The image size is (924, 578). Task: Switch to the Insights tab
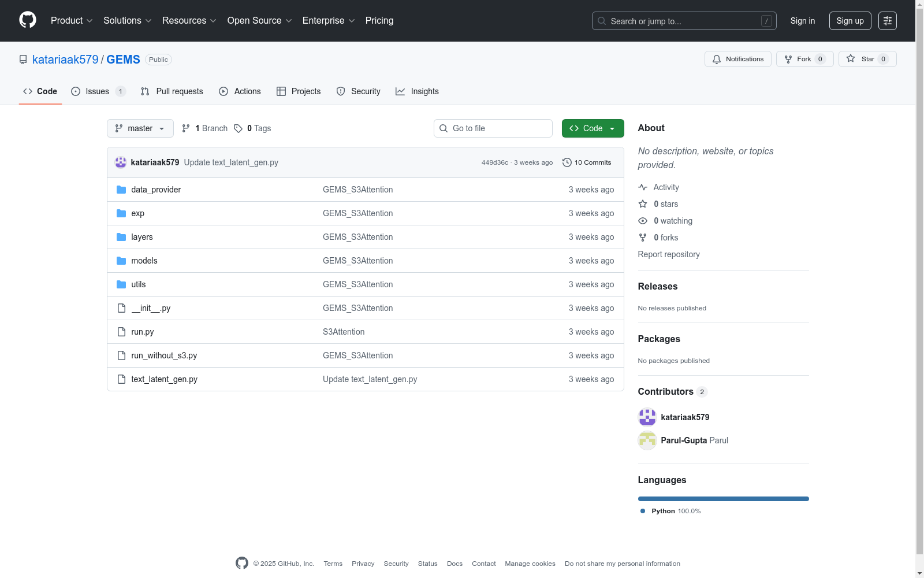[x=418, y=91]
